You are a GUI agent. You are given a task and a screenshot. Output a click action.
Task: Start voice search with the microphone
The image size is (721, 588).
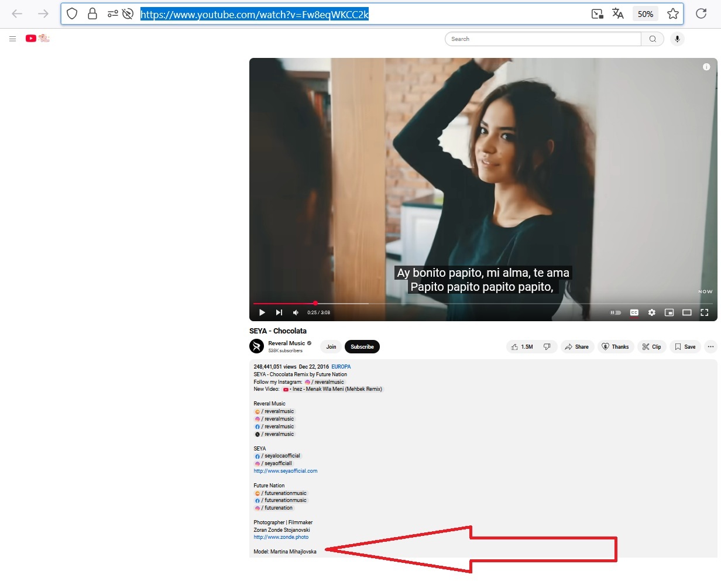[677, 39]
